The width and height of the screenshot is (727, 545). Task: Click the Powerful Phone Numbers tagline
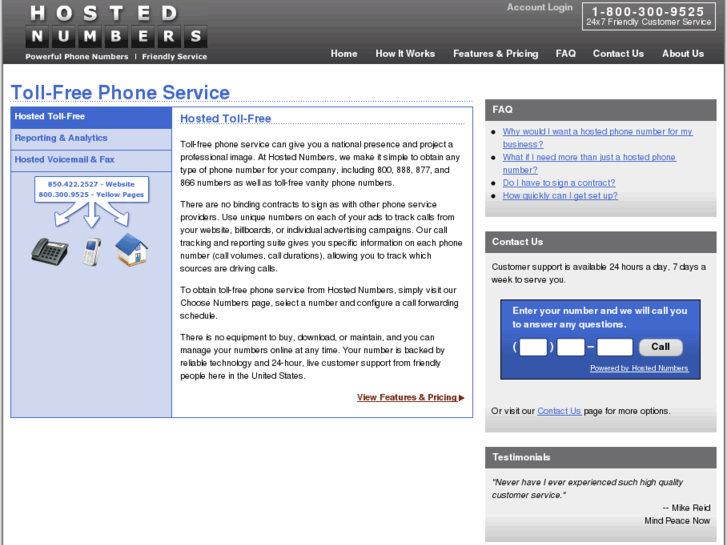[x=77, y=57]
